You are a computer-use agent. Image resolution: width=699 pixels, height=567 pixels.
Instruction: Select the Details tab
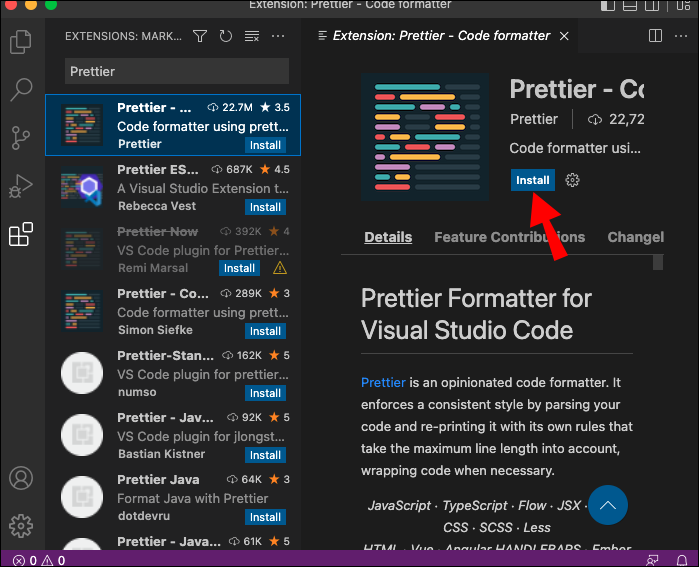click(388, 237)
